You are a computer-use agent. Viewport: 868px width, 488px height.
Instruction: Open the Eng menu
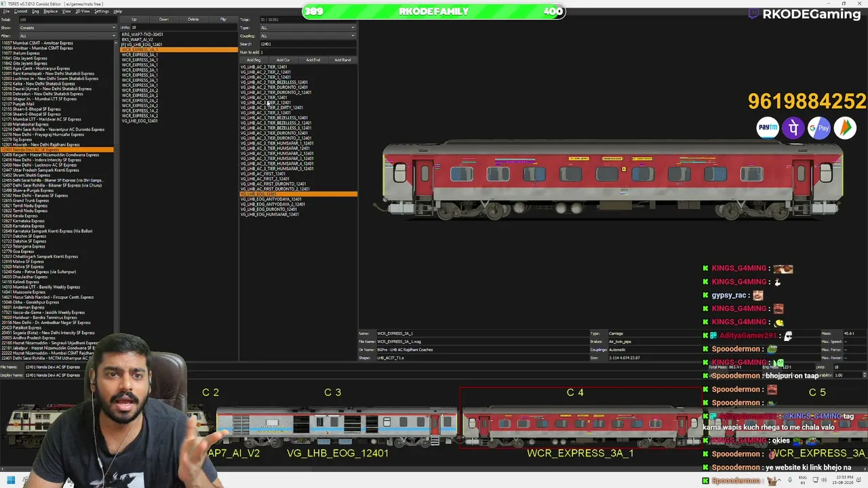36,12
